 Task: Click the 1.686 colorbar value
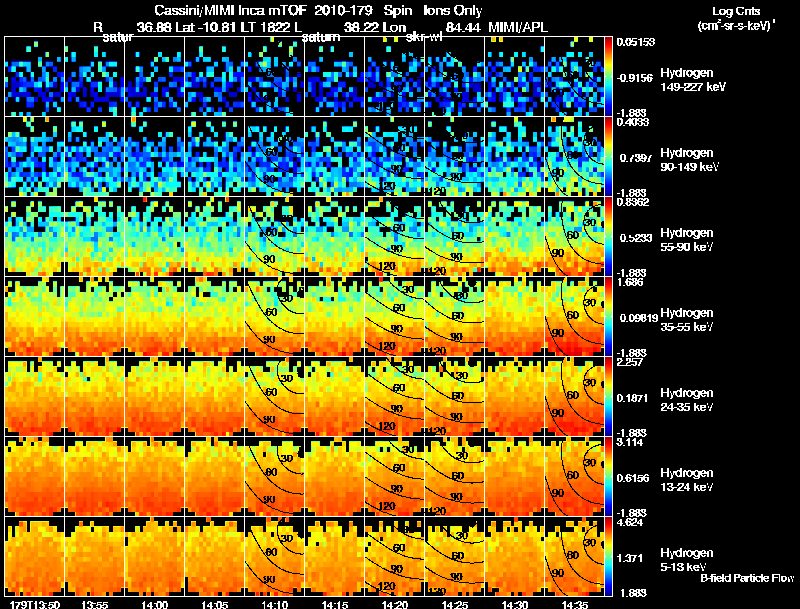tap(630, 282)
